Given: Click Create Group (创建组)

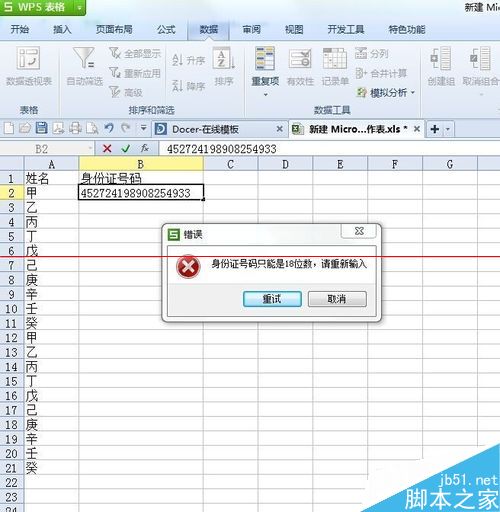Looking at the screenshot, I should (441, 66).
